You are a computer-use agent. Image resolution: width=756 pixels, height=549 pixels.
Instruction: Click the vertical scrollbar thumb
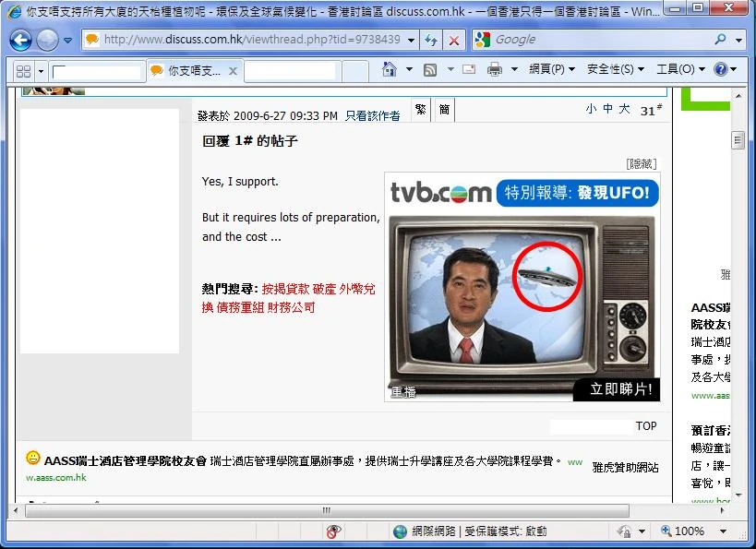738,140
